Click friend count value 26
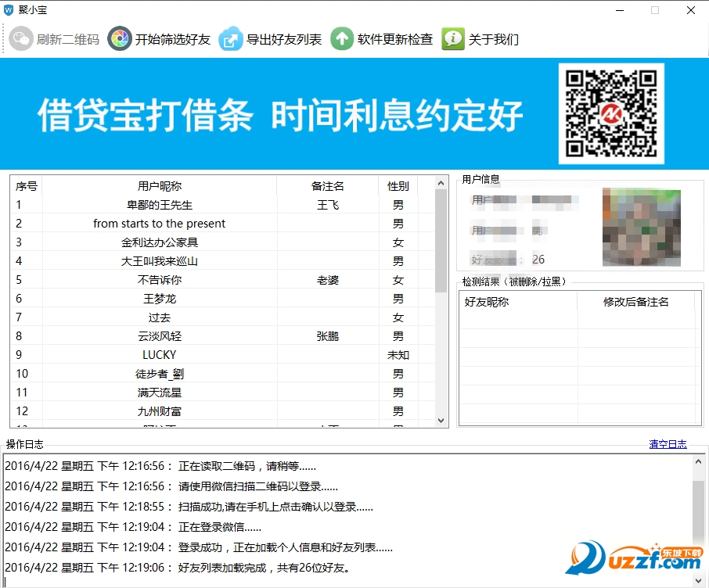This screenshot has width=709, height=588. click(538, 260)
